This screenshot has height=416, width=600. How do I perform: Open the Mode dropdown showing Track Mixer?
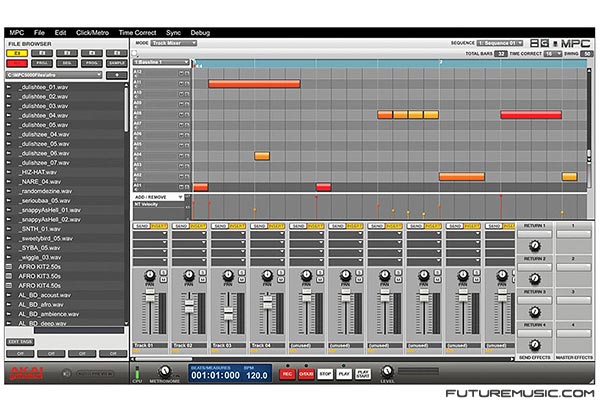174,43
